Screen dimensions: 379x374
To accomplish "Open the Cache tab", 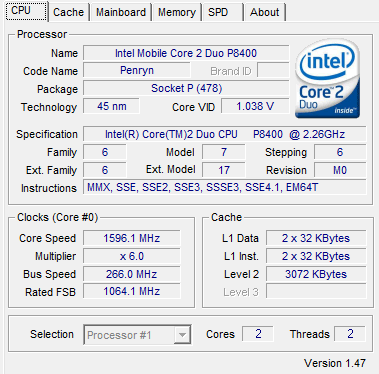I will 69,12.
